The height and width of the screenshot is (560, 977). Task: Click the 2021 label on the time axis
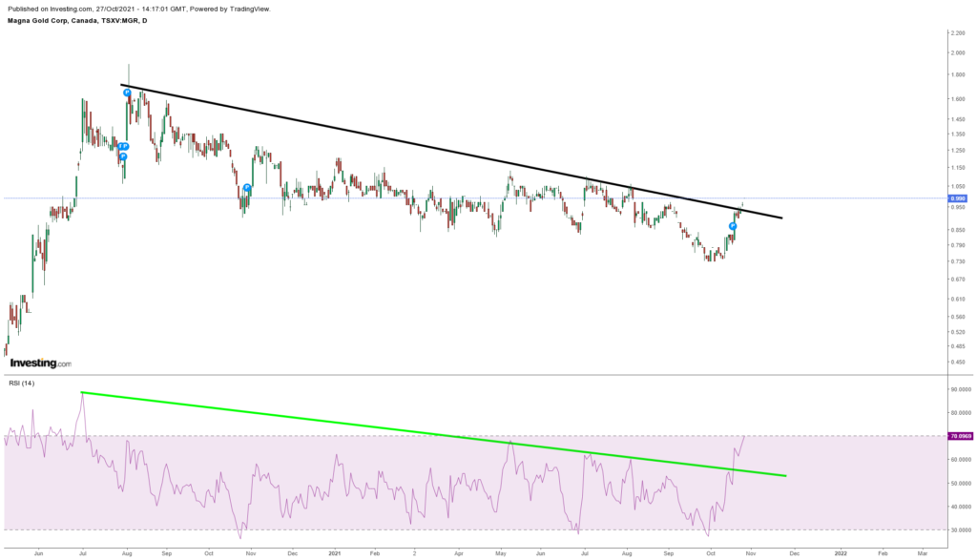[x=335, y=552]
